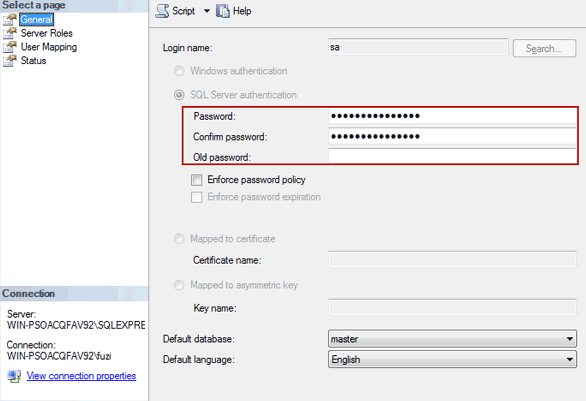Viewport: 586px width, 401px height.
Task: Click the Status page icon
Action: [x=10, y=61]
